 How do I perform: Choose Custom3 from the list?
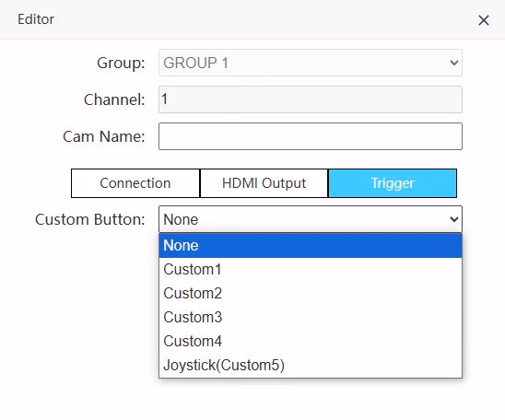point(311,317)
